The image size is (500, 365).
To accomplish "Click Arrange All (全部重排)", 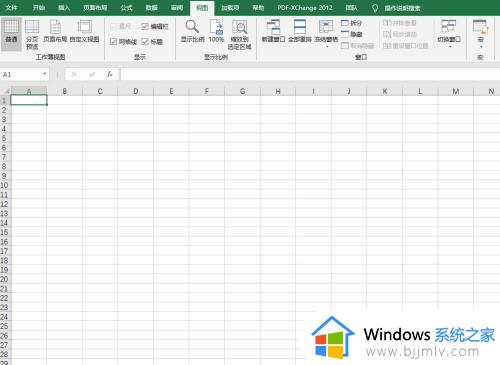I will pos(300,31).
